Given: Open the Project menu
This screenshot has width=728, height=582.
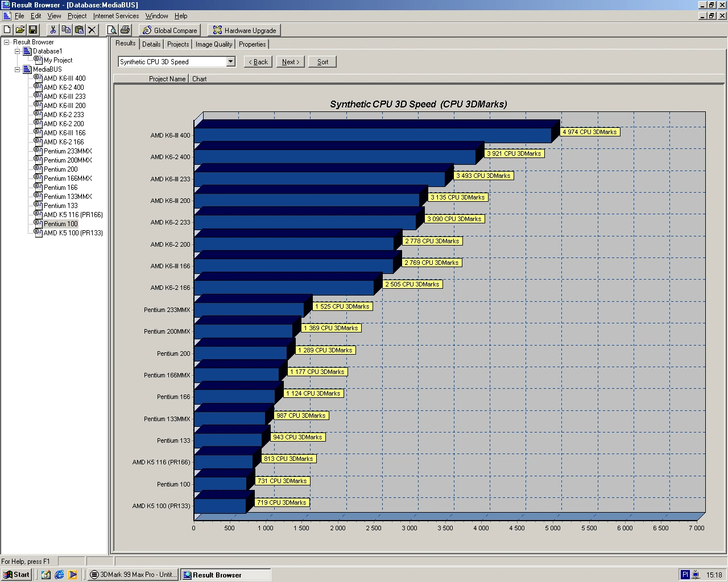Looking at the screenshot, I should [77, 16].
